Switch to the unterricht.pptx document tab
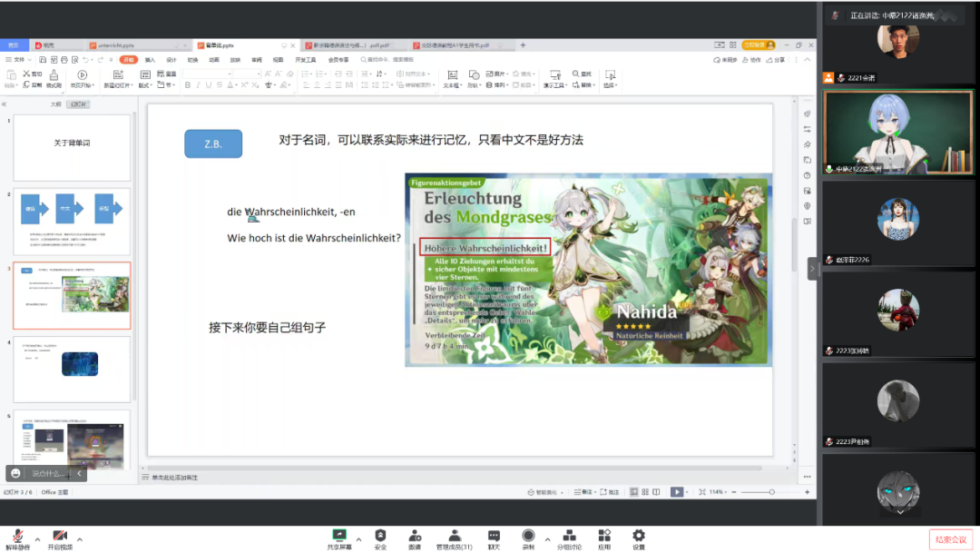The height and width of the screenshot is (553, 980). point(112,44)
